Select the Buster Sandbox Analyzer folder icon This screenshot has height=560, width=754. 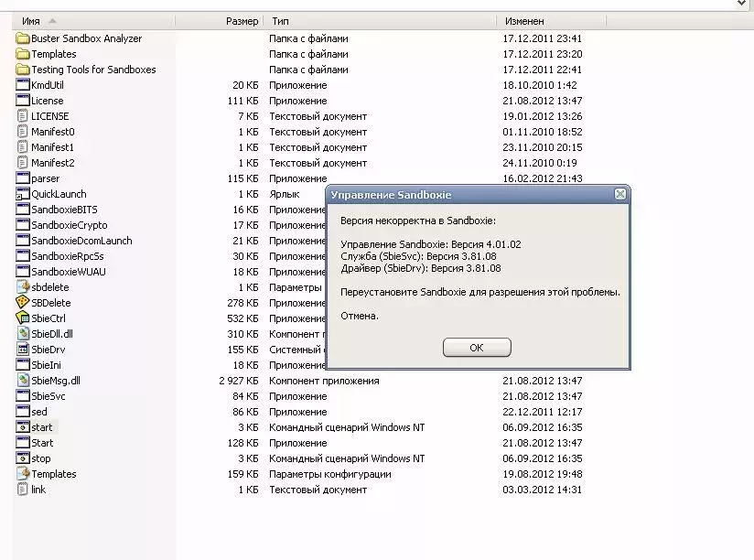coord(23,38)
